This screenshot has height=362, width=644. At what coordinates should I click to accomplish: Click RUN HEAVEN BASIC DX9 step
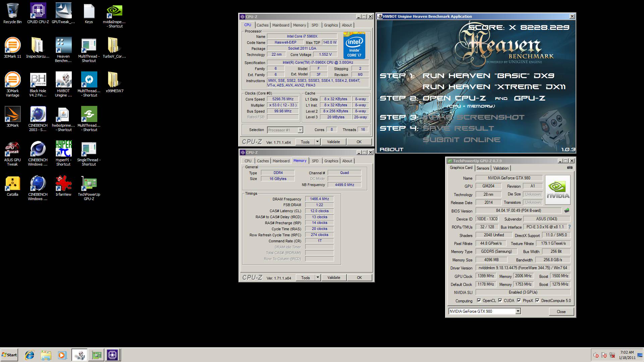point(488,76)
